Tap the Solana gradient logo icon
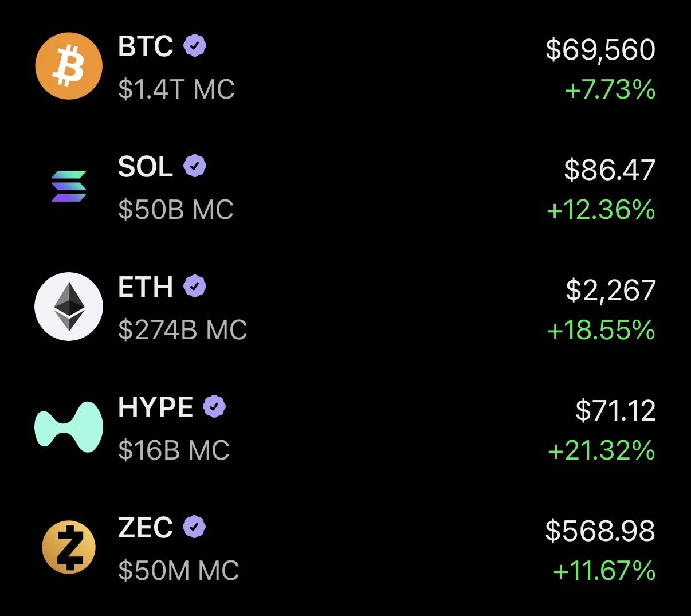The height and width of the screenshot is (616, 691). pos(69,186)
